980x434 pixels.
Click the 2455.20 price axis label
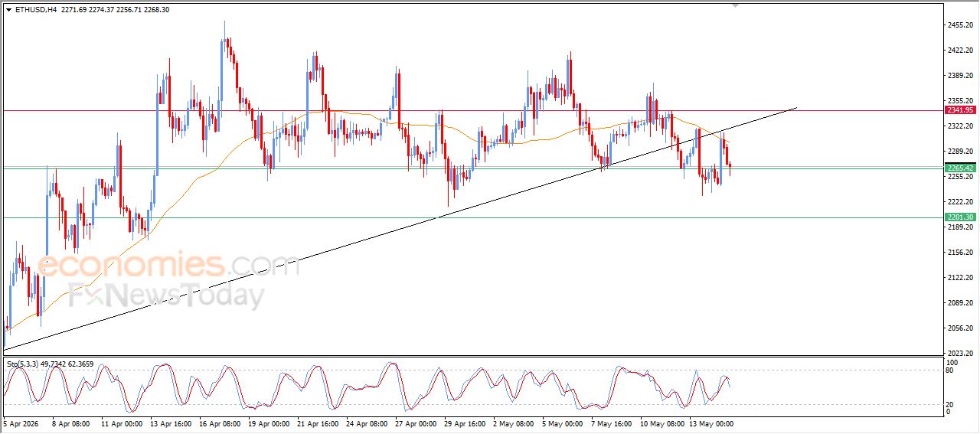[x=960, y=25]
